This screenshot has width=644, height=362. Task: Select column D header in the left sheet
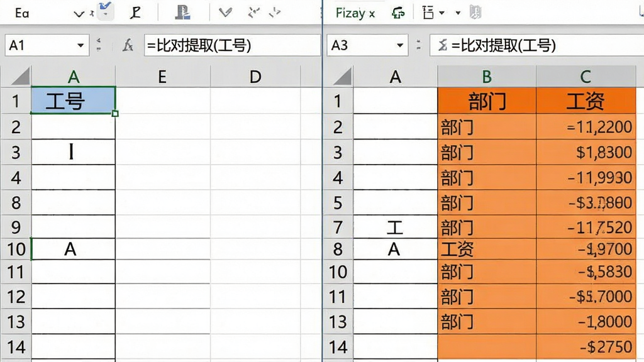tap(255, 76)
